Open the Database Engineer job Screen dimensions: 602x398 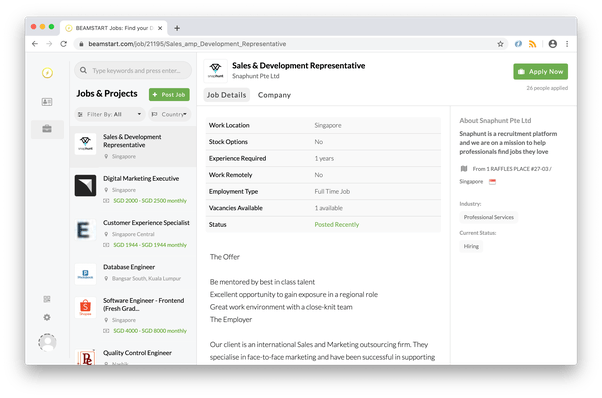click(133, 274)
